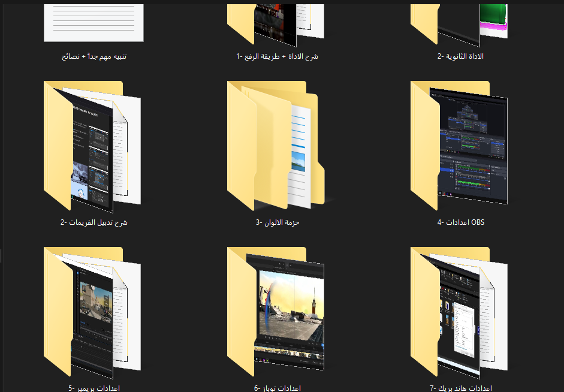This screenshot has height=392, width=564.
Task: Open the 4- اعدادات OBS folder icon
Action: pos(459,146)
